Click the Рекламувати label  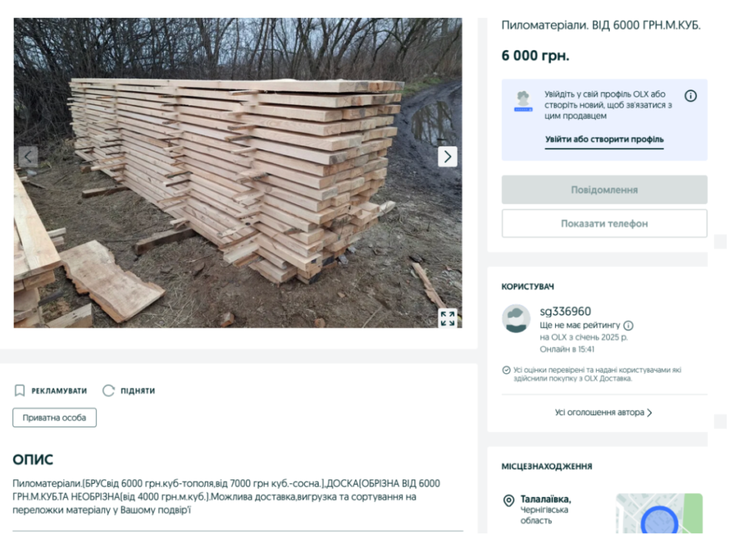pos(59,391)
